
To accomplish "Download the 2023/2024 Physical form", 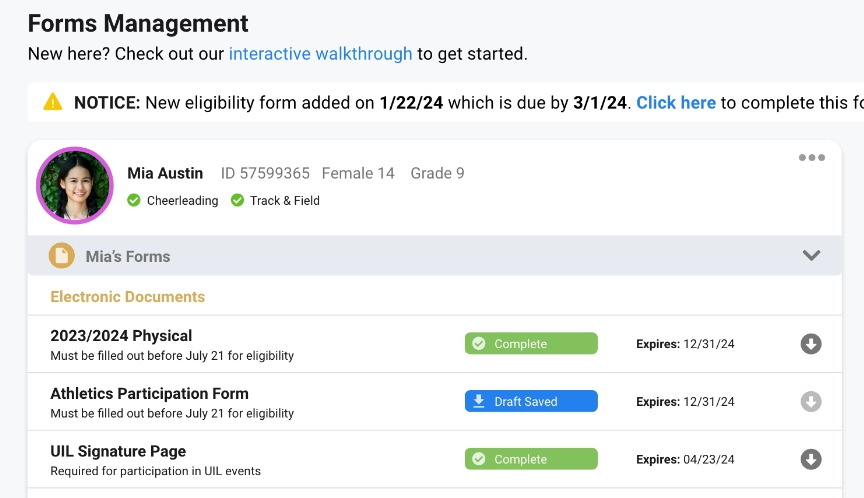I will pyautogui.click(x=811, y=344).
